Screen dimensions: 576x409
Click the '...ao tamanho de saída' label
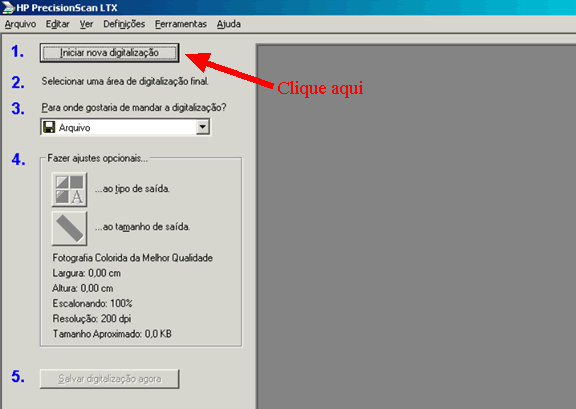click(143, 227)
